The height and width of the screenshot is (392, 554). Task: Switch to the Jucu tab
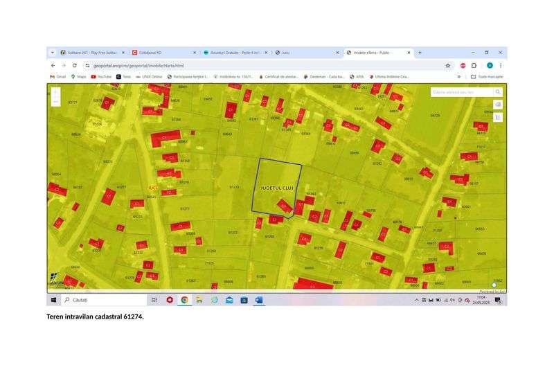point(307,53)
